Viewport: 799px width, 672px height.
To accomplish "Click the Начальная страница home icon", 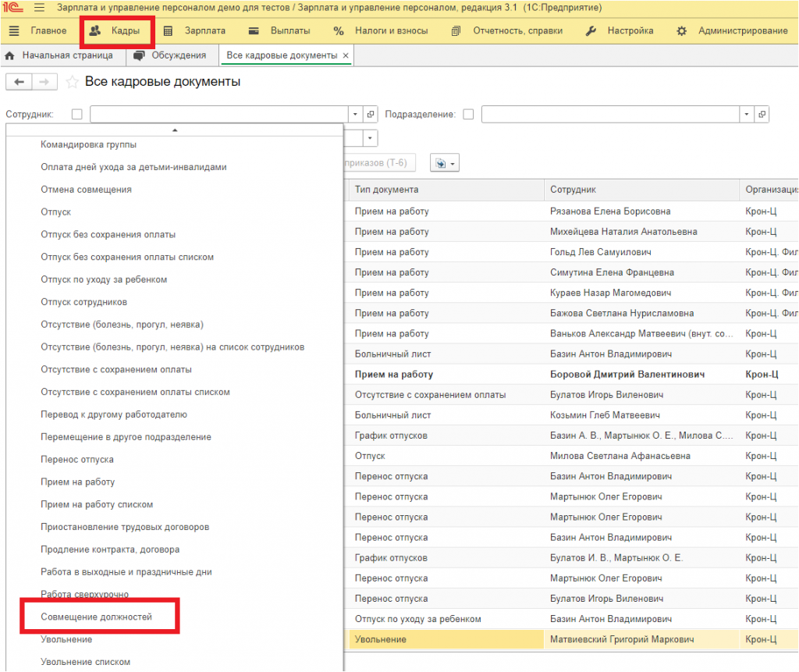I will click(x=9, y=55).
